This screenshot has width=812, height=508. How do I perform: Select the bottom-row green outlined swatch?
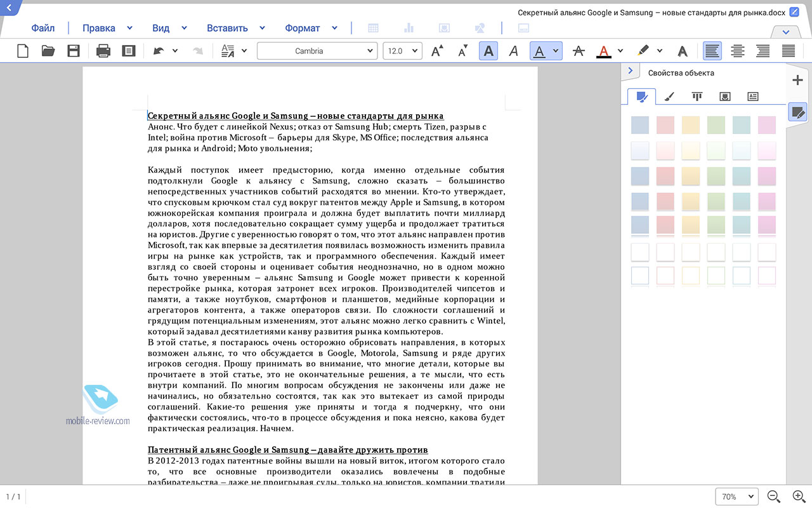tap(716, 276)
